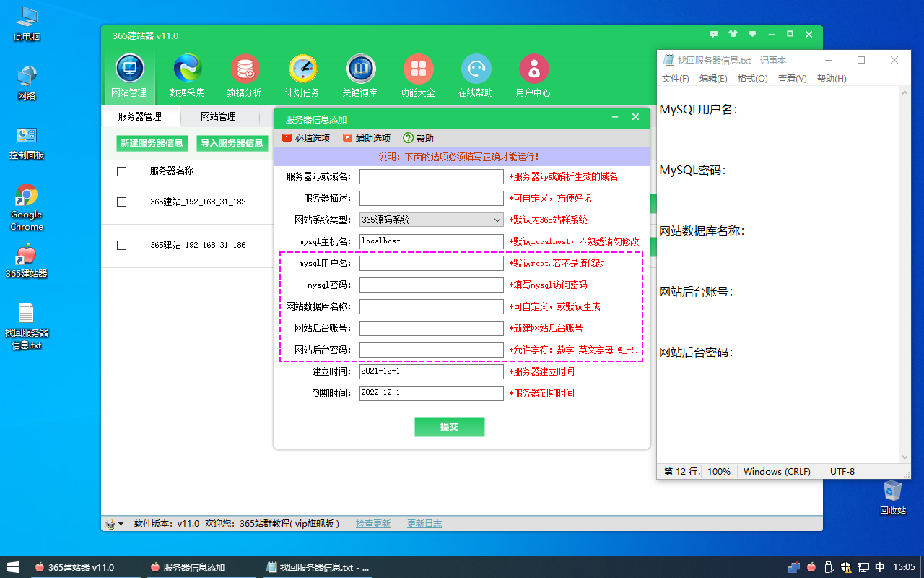Open 此电脑 desktop icon
The width and height of the screenshot is (924, 578).
coord(27,24)
